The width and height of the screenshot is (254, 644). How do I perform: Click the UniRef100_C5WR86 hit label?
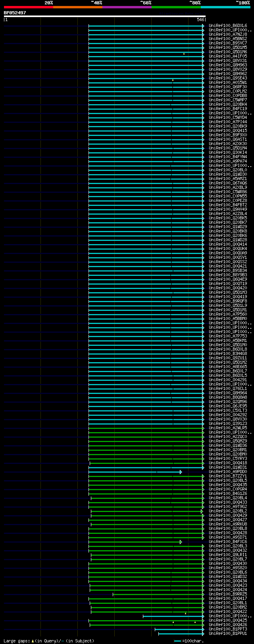point(228,192)
